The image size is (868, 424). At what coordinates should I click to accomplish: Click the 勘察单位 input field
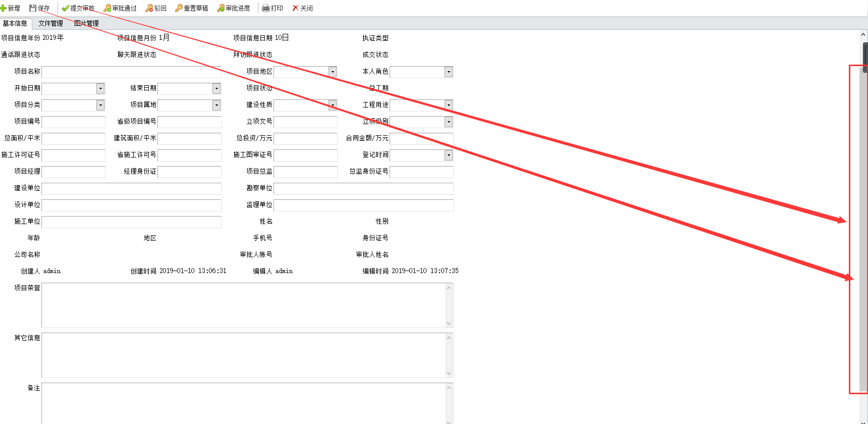point(363,188)
